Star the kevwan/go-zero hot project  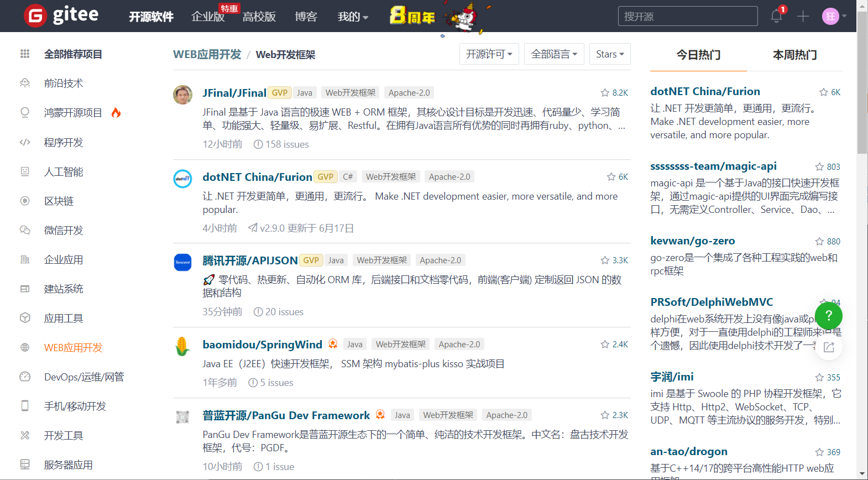819,242
